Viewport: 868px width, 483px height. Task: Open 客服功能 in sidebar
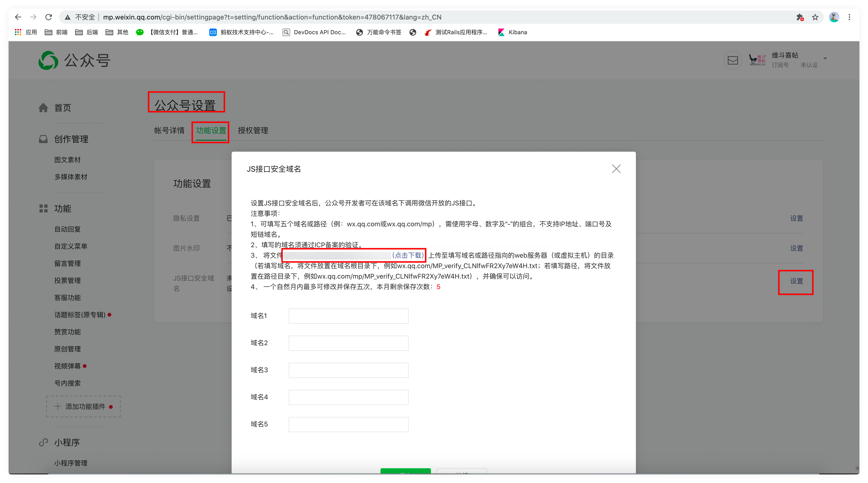pos(67,298)
